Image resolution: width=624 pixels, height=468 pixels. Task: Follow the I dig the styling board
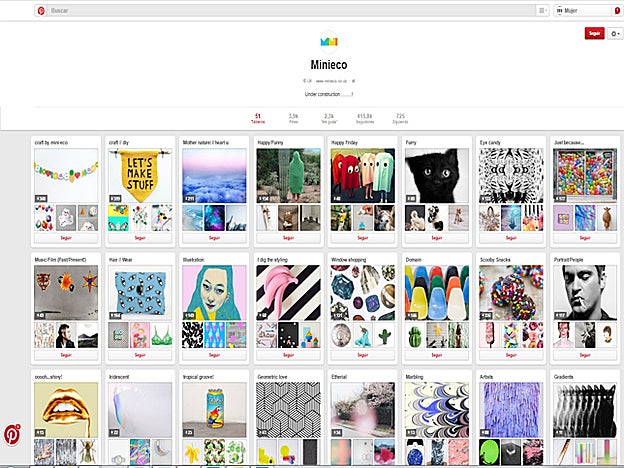click(x=289, y=355)
